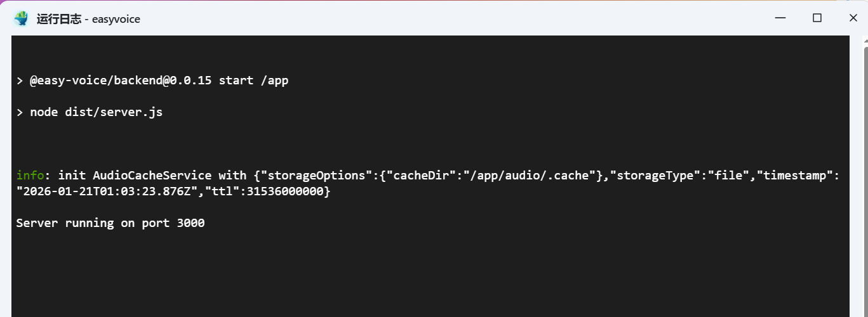Close the 运行日志 log window
Image resolution: width=868 pixels, height=317 pixels.
[x=853, y=18]
